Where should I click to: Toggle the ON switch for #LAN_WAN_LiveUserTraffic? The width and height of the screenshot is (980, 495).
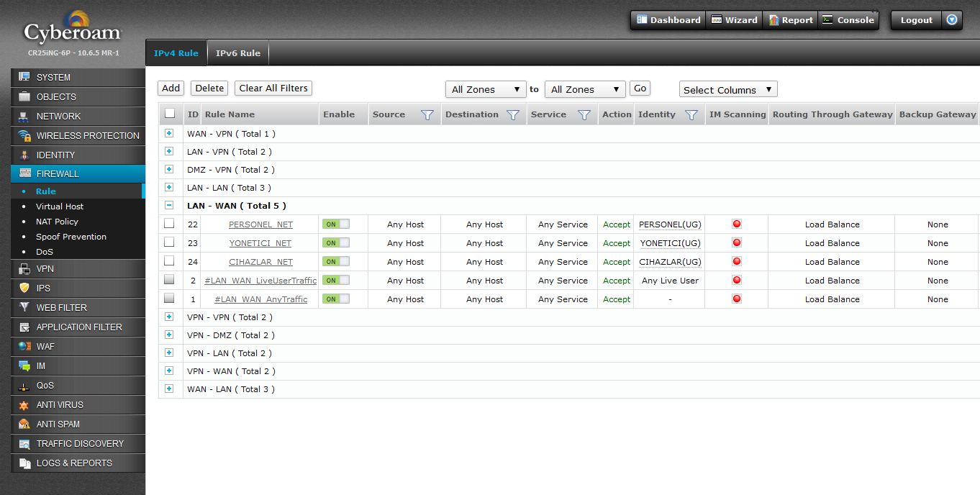click(x=336, y=280)
